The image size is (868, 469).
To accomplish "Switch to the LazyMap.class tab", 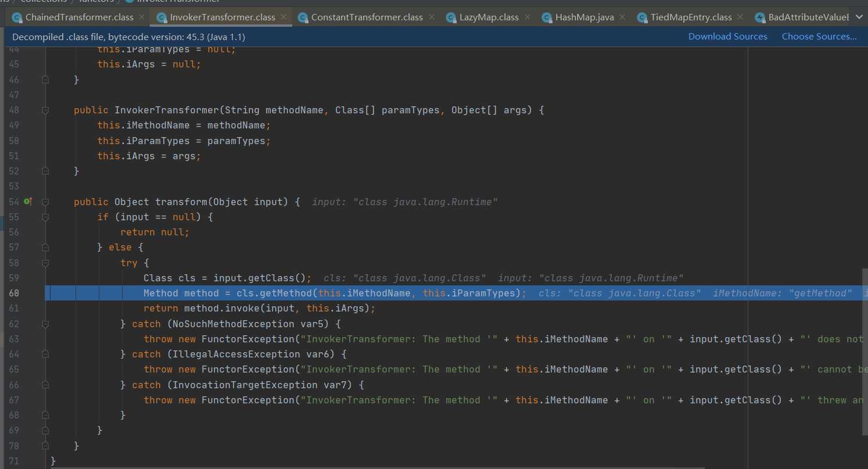I will pyautogui.click(x=489, y=17).
